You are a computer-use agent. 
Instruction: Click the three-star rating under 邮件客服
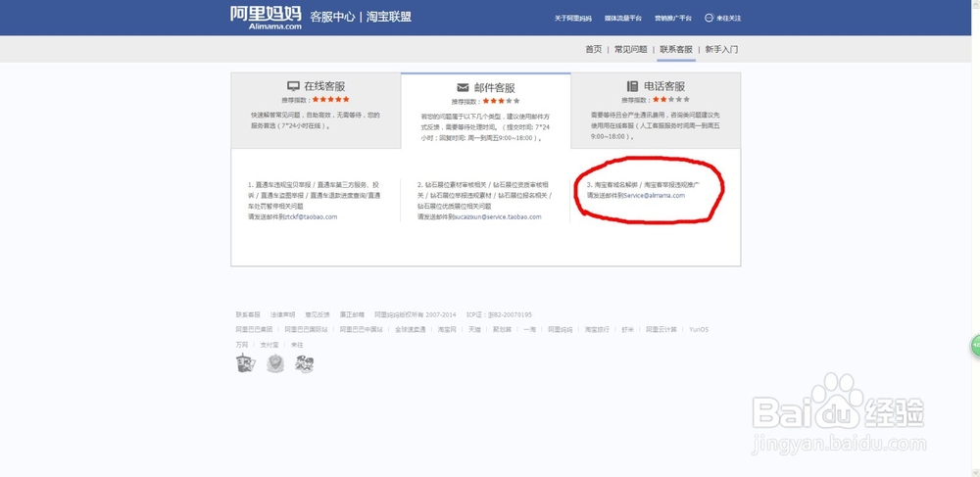pyautogui.click(x=501, y=100)
